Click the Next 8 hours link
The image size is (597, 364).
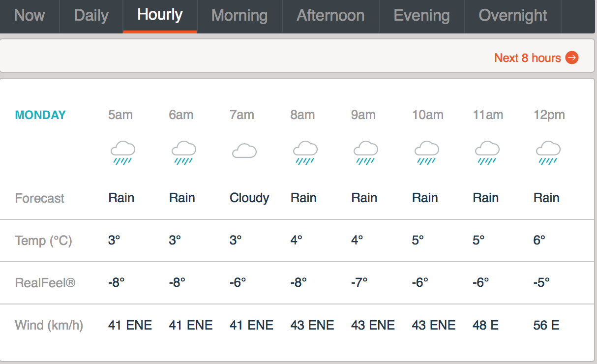527,58
